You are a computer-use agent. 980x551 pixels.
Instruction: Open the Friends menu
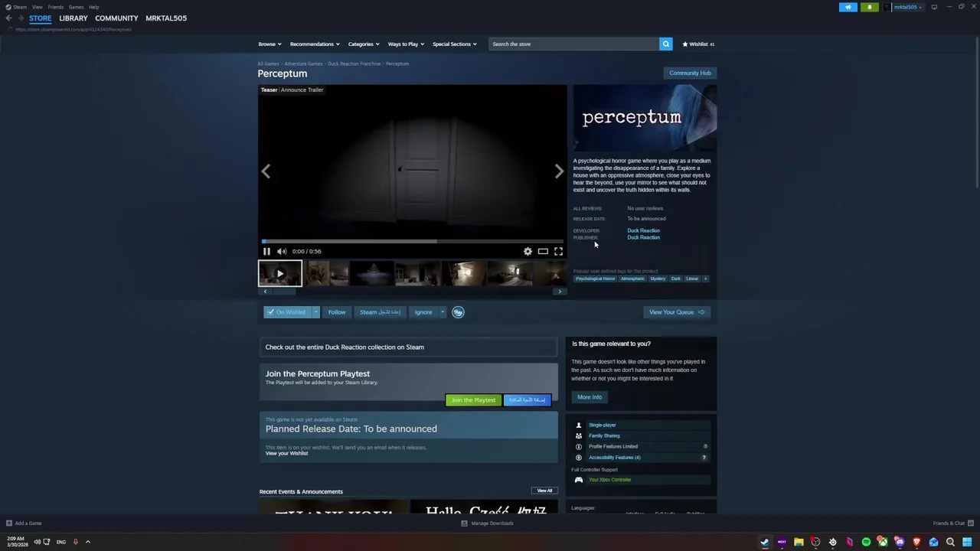click(x=55, y=7)
